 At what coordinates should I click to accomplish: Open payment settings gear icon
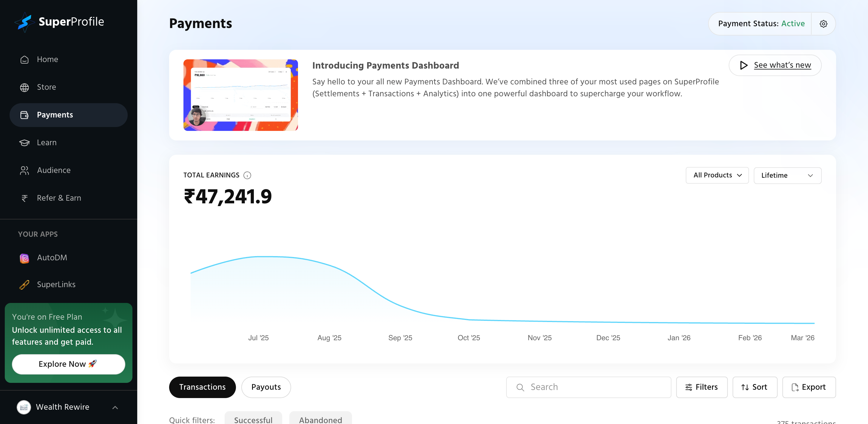coord(823,24)
